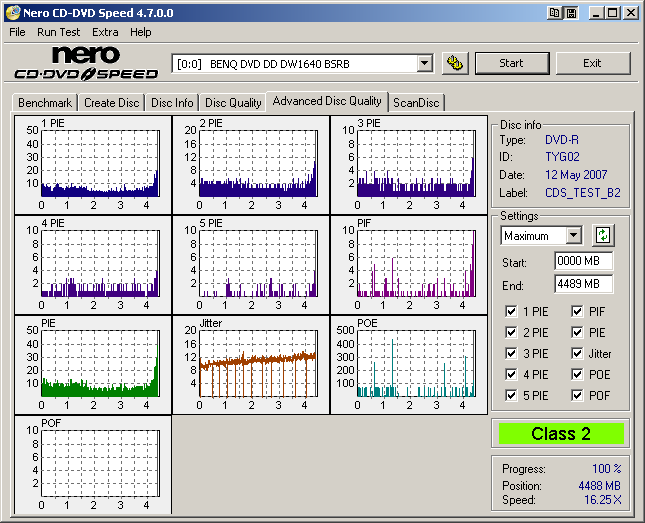Viewport: 645px width, 523px height.
Task: Open drive options with the wrench icon
Action: (x=455, y=63)
